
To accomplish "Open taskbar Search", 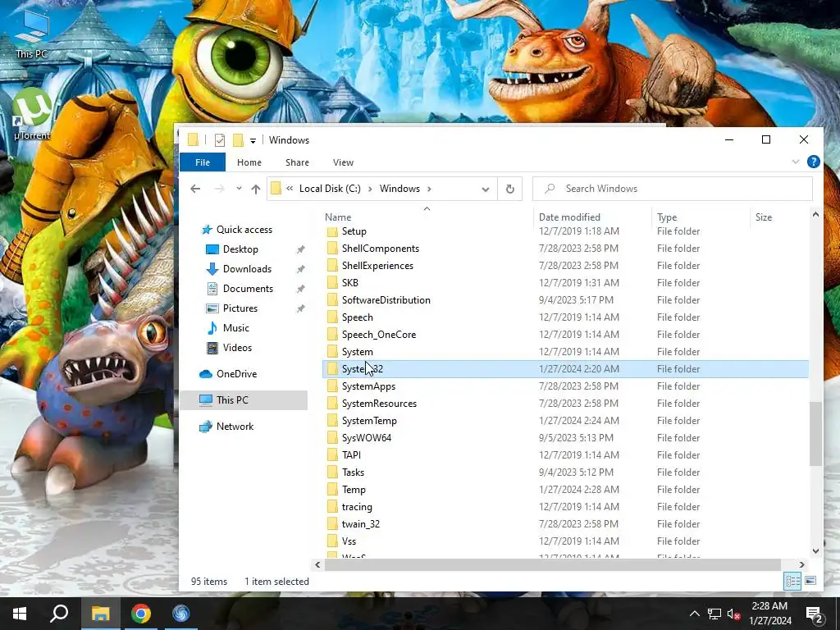I will [59, 614].
